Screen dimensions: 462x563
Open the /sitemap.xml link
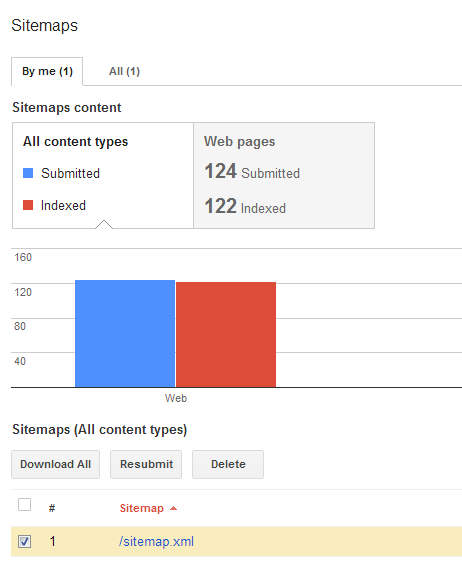point(156,541)
